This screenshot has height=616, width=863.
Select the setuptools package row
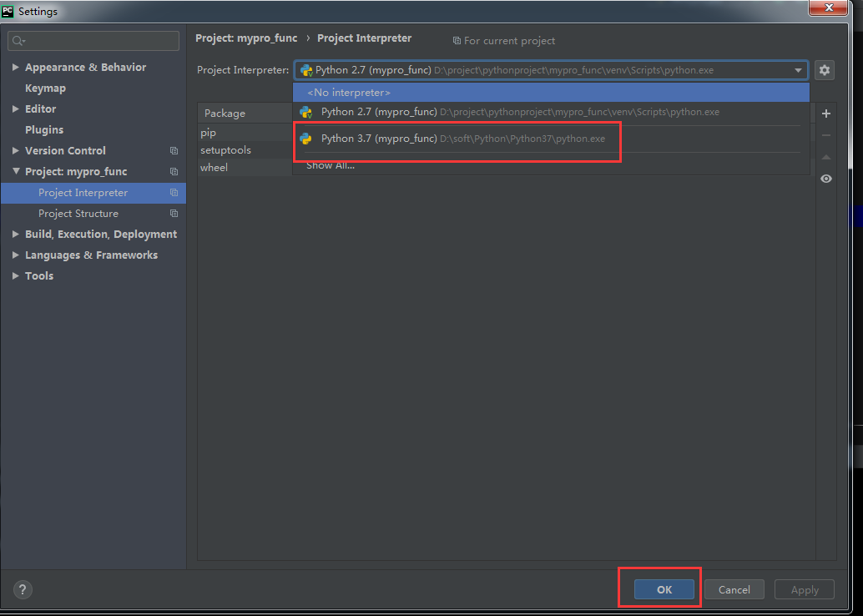click(245, 149)
